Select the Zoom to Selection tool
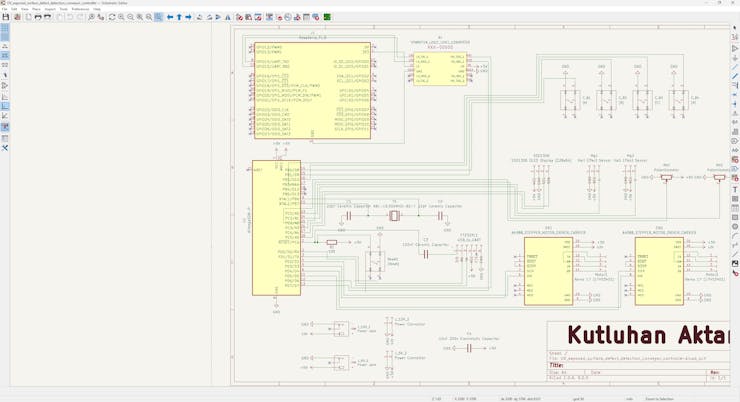 tap(159, 17)
